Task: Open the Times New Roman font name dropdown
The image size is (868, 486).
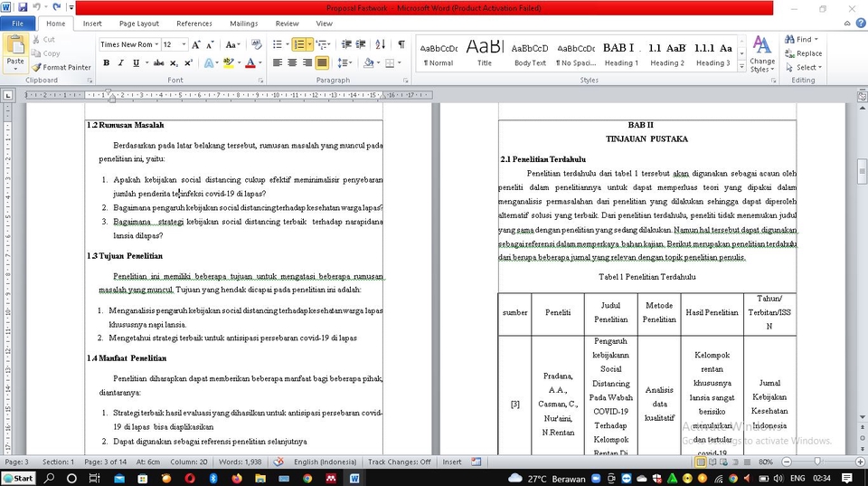Action: tap(156, 44)
